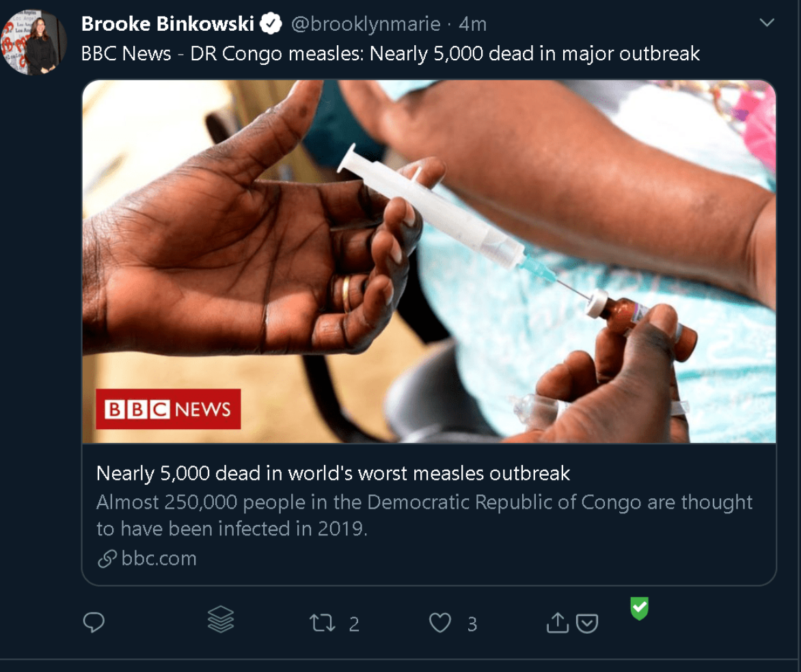The image size is (801, 672).
Task: Click the verified badge beside Brooke Binkowski
Action: coord(271,25)
